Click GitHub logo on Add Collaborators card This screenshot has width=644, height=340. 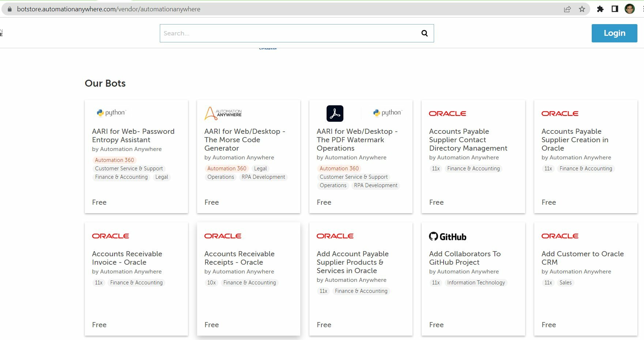coord(448,237)
